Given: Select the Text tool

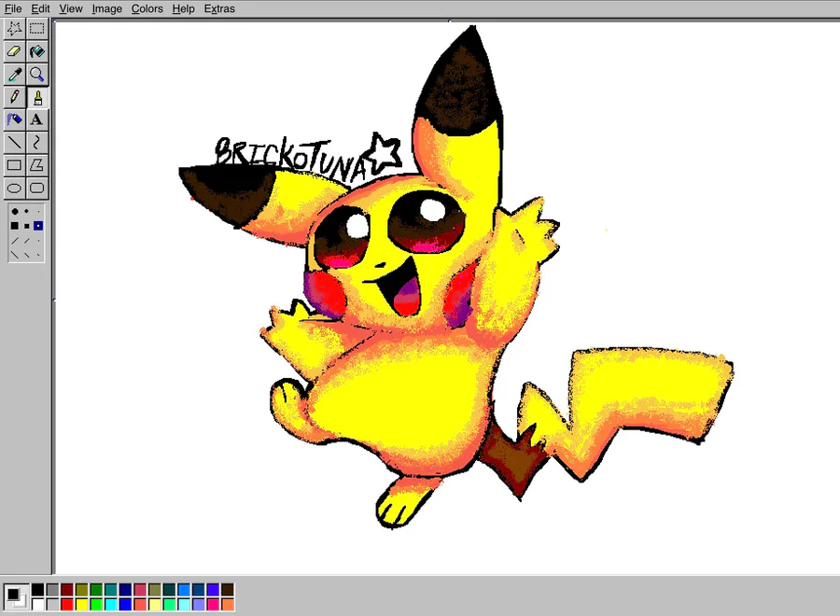Looking at the screenshot, I should coord(37,119).
